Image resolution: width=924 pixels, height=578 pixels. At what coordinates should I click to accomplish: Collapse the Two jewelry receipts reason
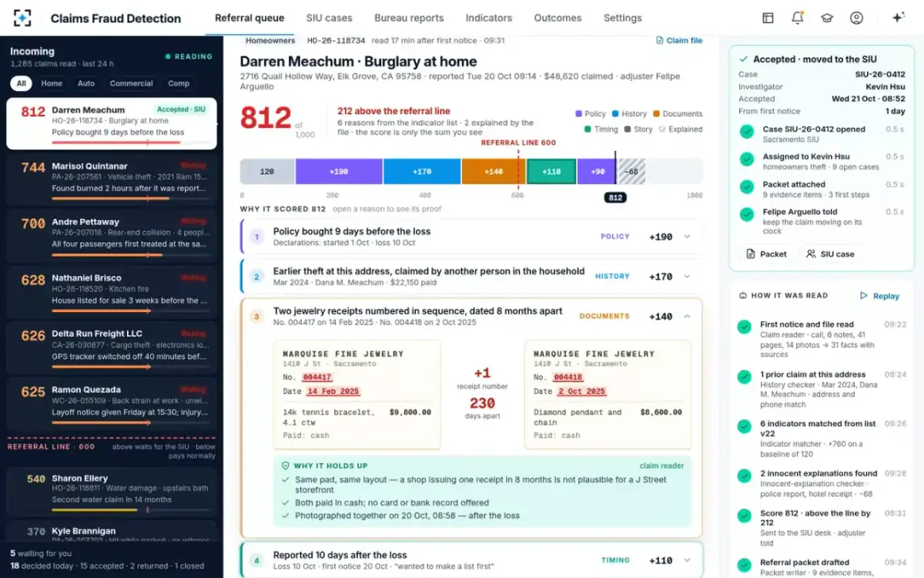coord(688,316)
